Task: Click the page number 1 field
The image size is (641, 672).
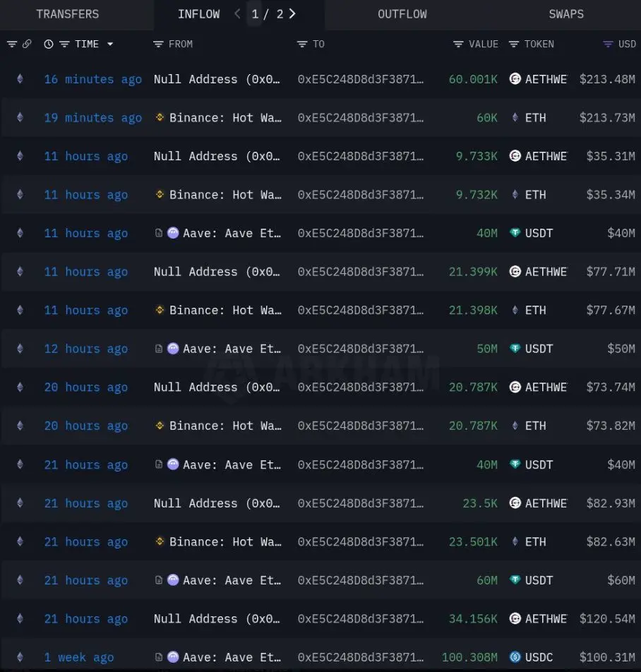Action: coord(255,14)
